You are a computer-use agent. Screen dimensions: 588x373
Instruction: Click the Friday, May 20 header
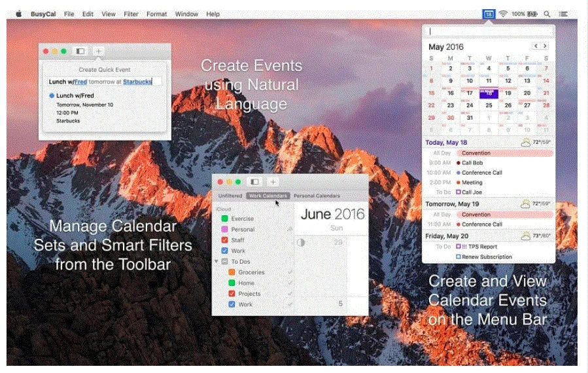[x=447, y=236]
